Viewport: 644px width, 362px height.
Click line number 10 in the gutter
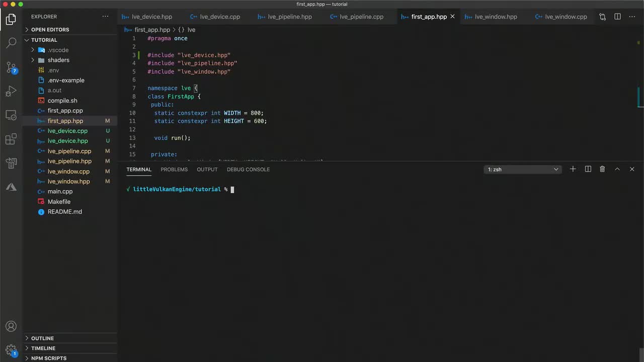pyautogui.click(x=132, y=113)
